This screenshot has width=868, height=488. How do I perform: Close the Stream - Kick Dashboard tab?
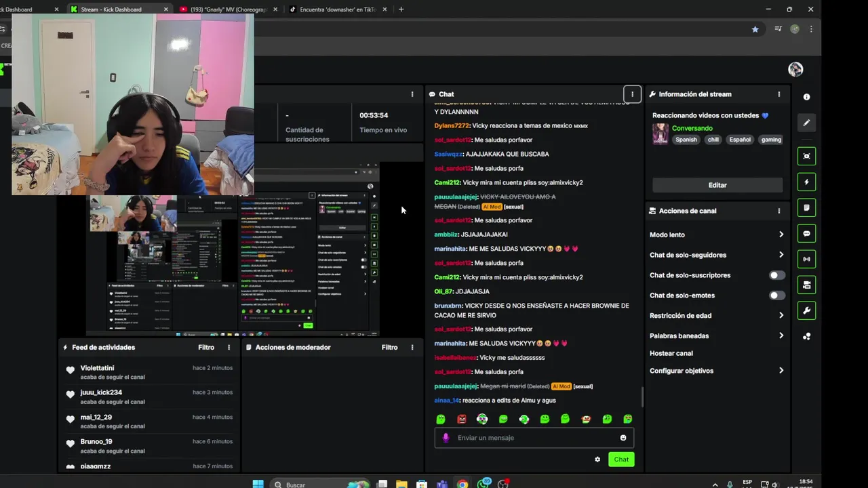[x=166, y=9]
